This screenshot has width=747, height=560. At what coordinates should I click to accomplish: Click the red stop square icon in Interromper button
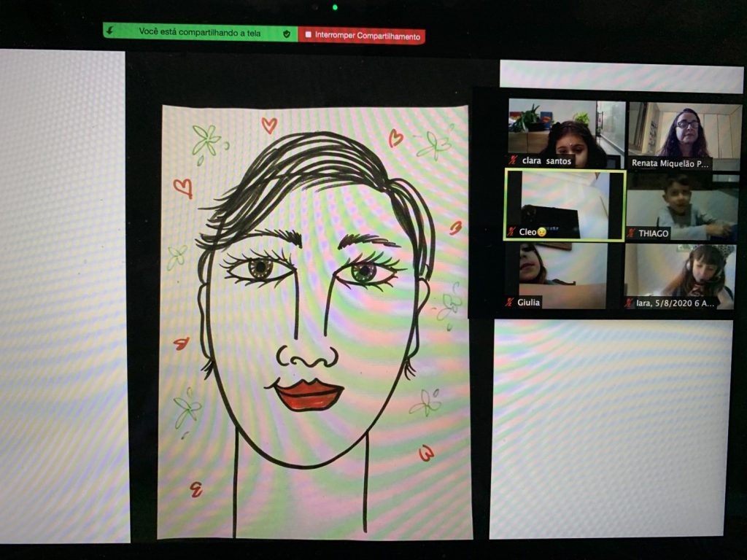[309, 34]
